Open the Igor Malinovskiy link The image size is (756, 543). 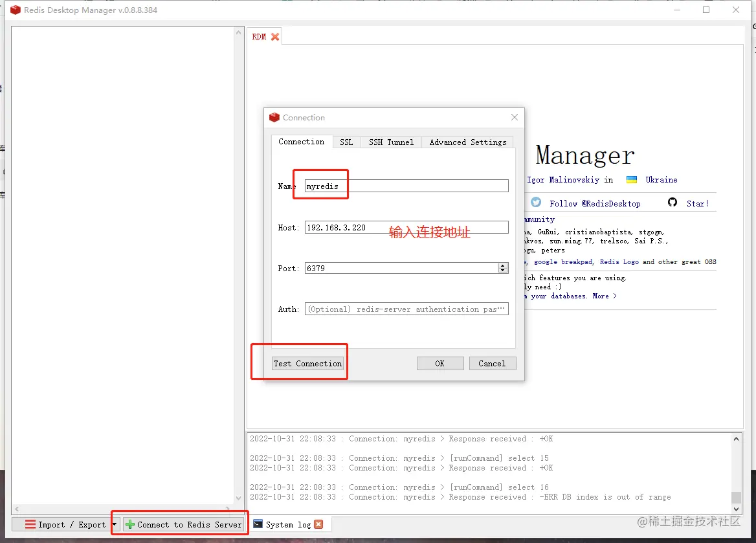point(562,180)
